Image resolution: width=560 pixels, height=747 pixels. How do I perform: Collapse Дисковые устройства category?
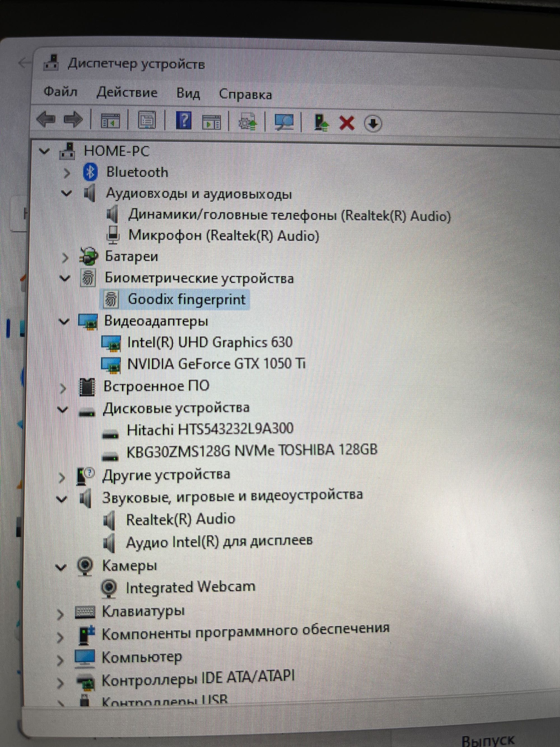click(x=63, y=410)
